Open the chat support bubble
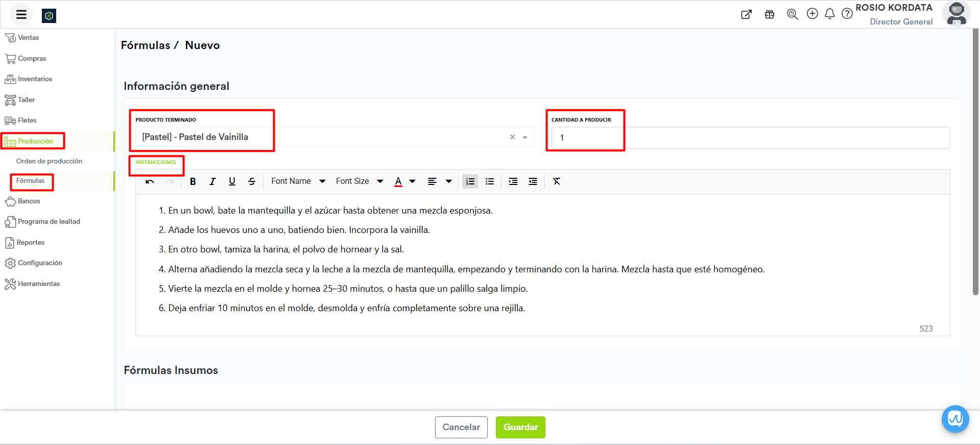980x445 pixels. [955, 419]
